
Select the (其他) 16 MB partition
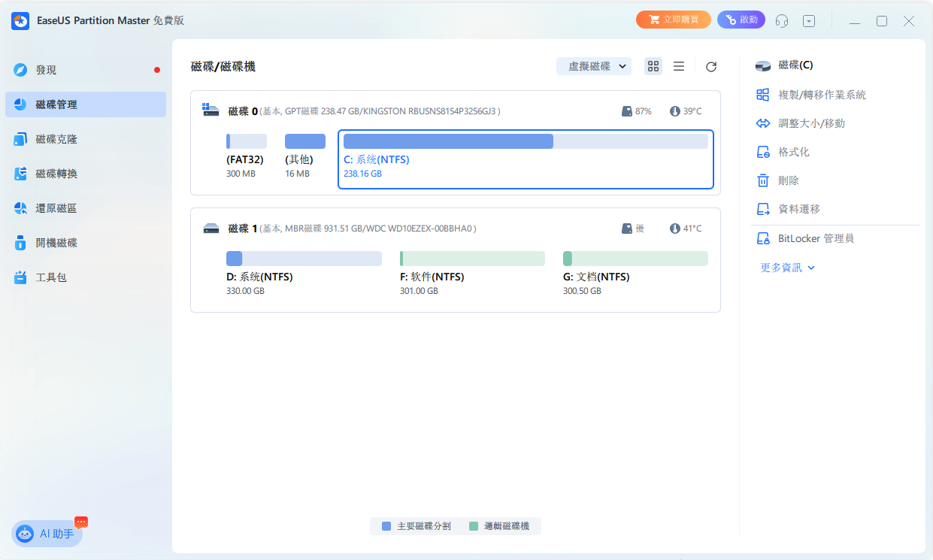[x=305, y=156]
